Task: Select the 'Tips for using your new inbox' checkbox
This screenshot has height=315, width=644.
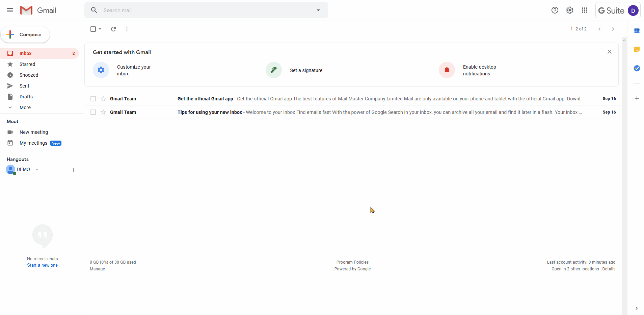Action: 93,112
